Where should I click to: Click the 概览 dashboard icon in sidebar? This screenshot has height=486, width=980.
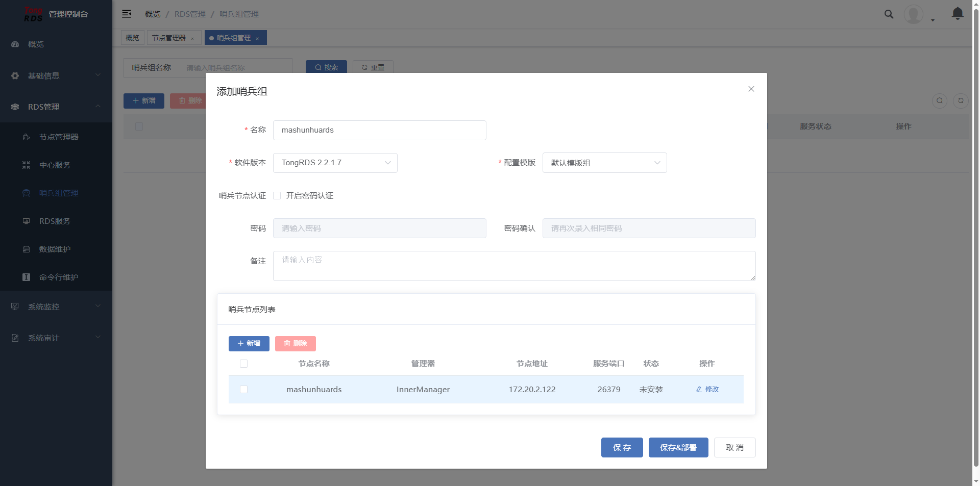click(15, 44)
